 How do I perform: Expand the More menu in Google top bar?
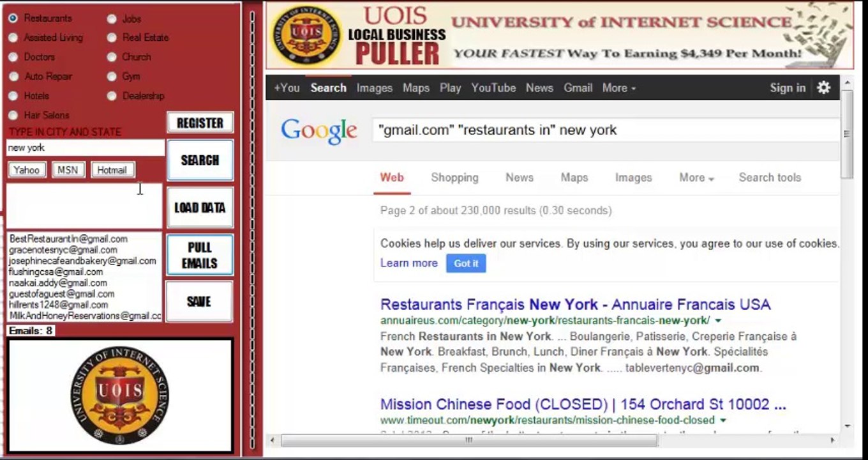619,88
